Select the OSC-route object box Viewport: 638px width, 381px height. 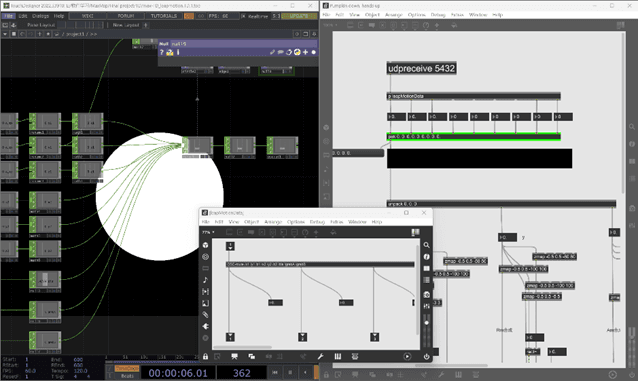pyautogui.click(x=320, y=265)
